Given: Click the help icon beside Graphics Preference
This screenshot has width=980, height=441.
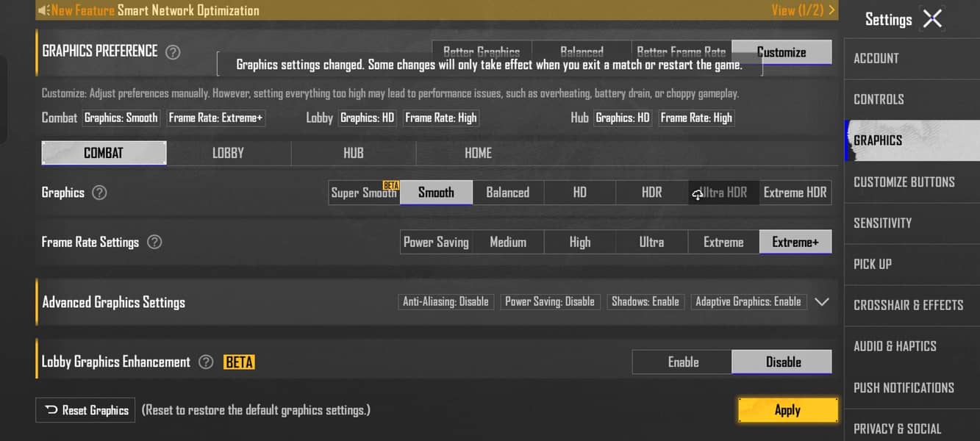Looking at the screenshot, I should (173, 52).
